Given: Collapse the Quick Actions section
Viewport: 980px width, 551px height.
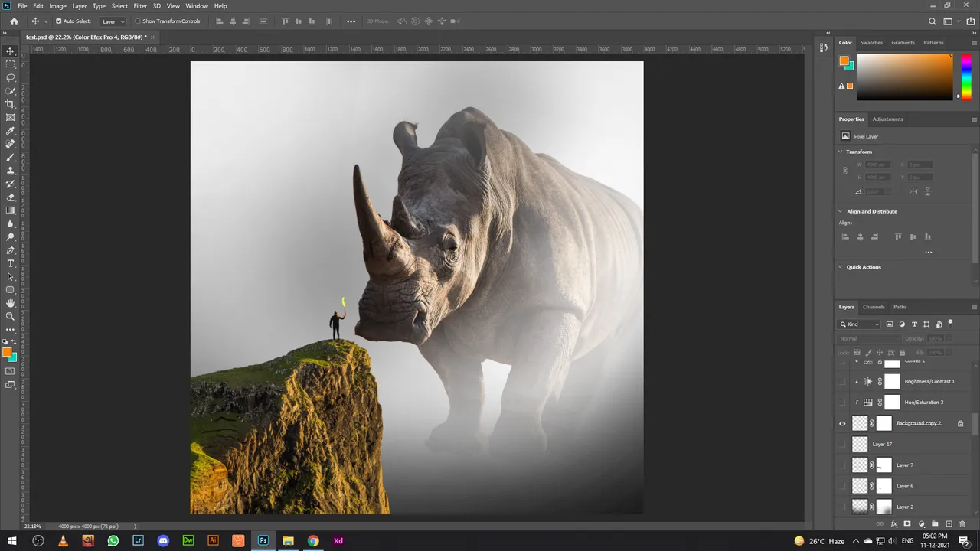Looking at the screenshot, I should (841, 267).
